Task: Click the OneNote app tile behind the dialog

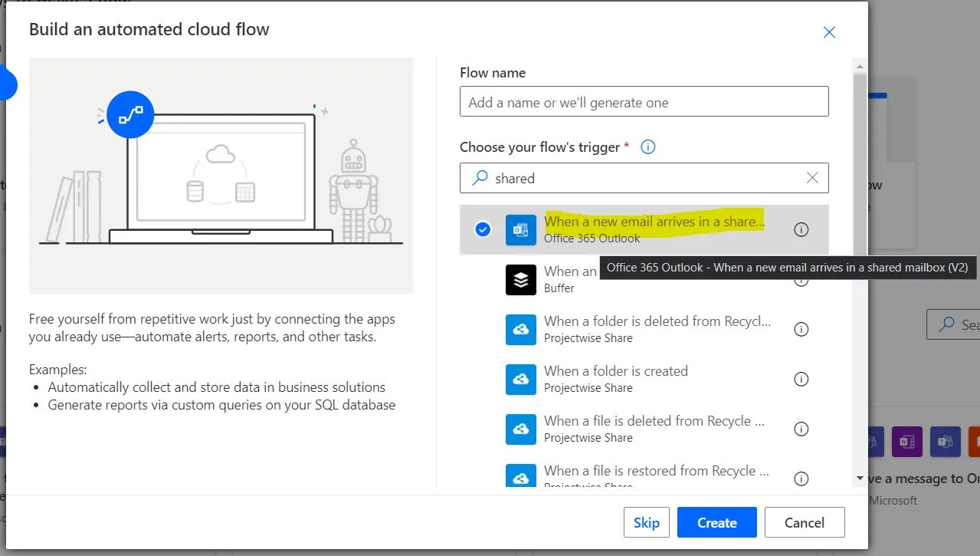Action: click(x=906, y=442)
